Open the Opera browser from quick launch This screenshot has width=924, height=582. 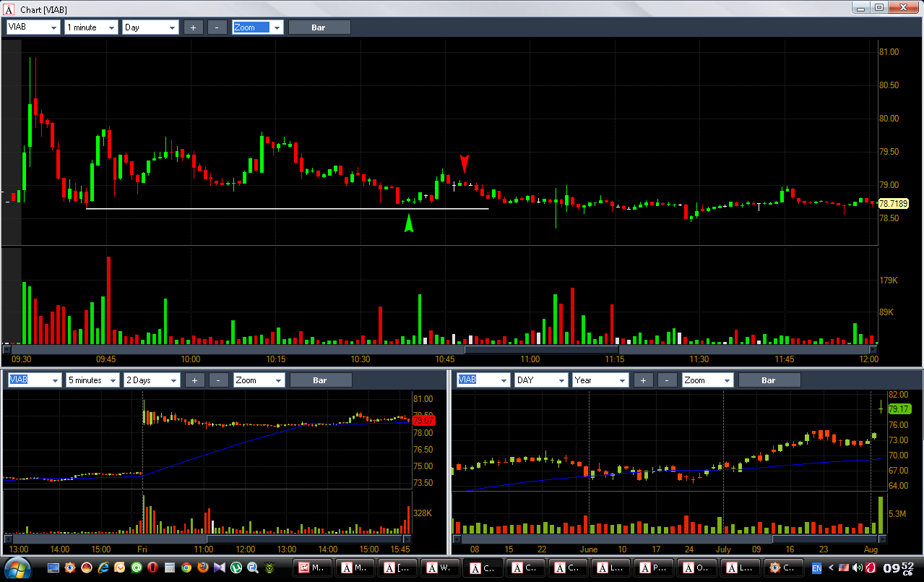pyautogui.click(x=153, y=568)
